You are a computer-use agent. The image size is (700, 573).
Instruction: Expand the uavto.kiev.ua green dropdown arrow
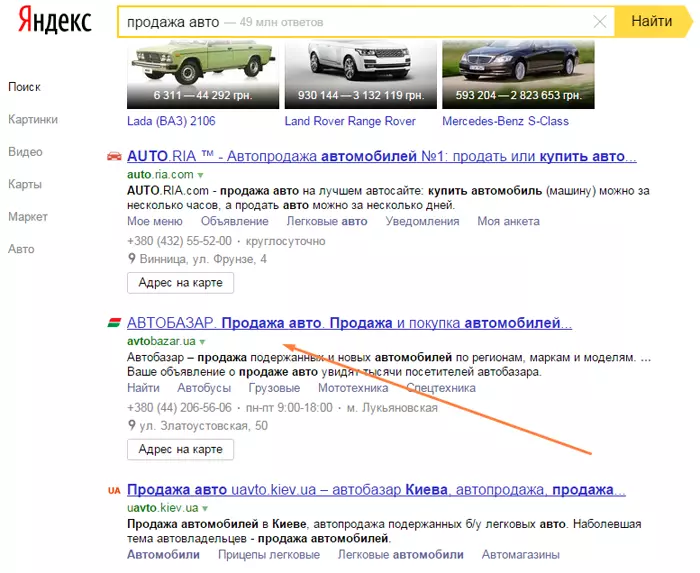[x=205, y=508]
